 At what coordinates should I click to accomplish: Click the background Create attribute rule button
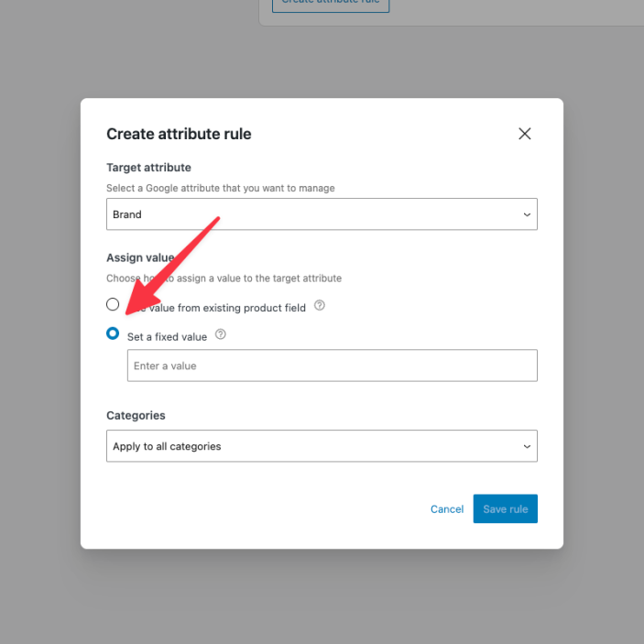point(331,4)
